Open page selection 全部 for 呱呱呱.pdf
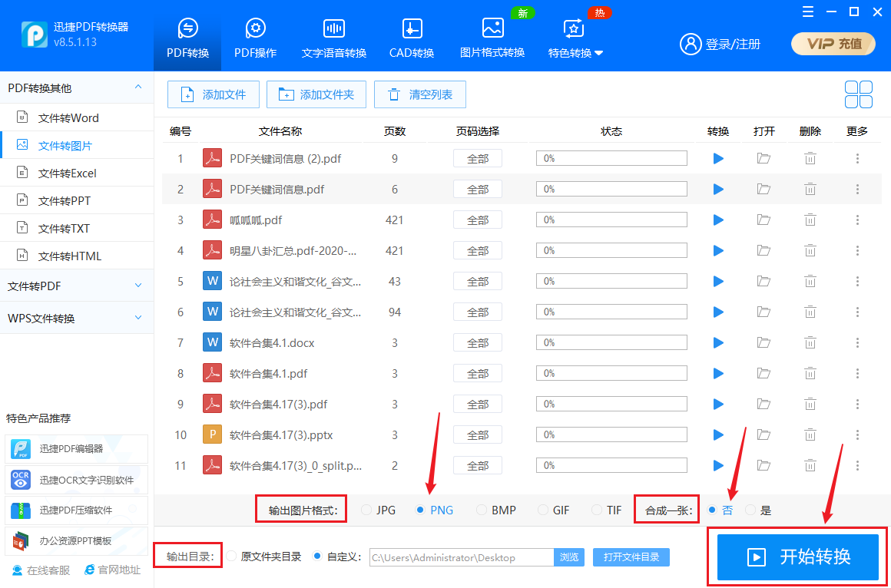This screenshot has width=891, height=588. click(x=477, y=220)
